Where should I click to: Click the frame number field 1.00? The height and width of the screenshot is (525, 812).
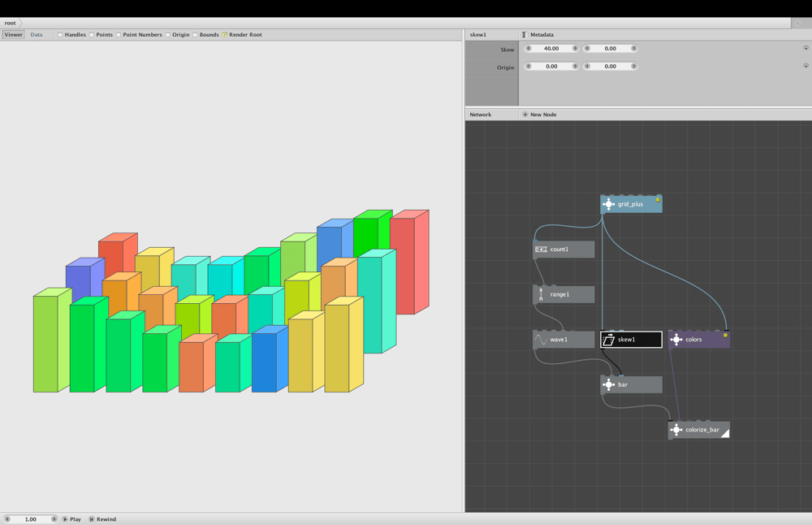tap(31, 518)
